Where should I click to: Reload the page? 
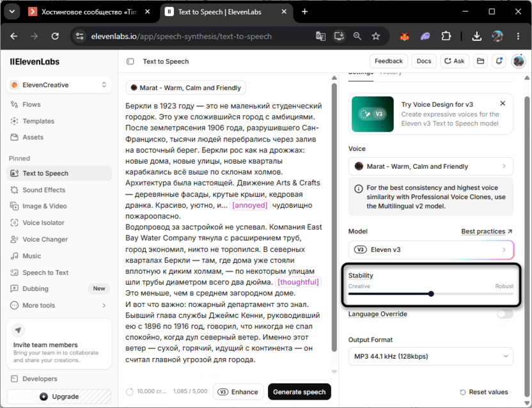pos(55,36)
